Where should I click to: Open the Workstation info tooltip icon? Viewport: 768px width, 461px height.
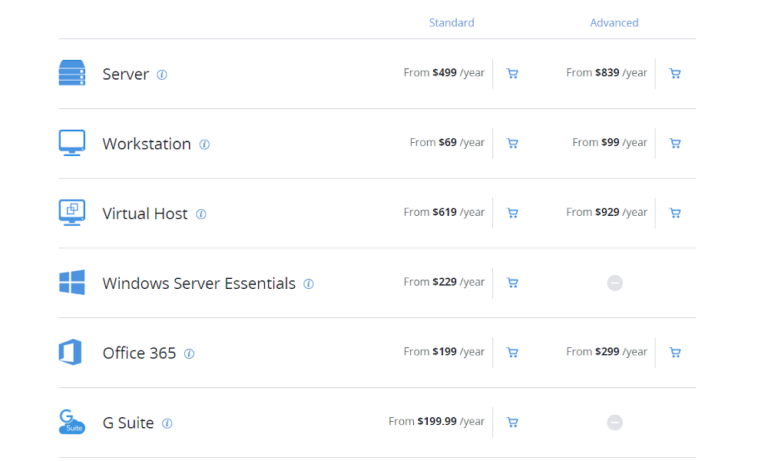[204, 145]
